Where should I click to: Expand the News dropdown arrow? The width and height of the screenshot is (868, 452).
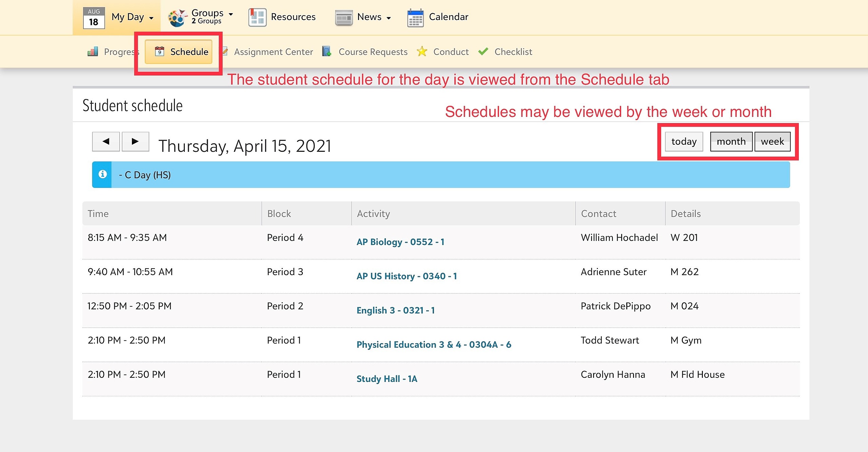tap(389, 18)
